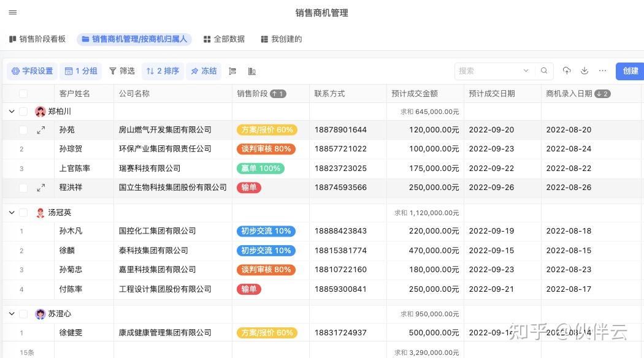
Task: Click 方案/报价 60% tag in 孙苑 row
Action: (267, 130)
